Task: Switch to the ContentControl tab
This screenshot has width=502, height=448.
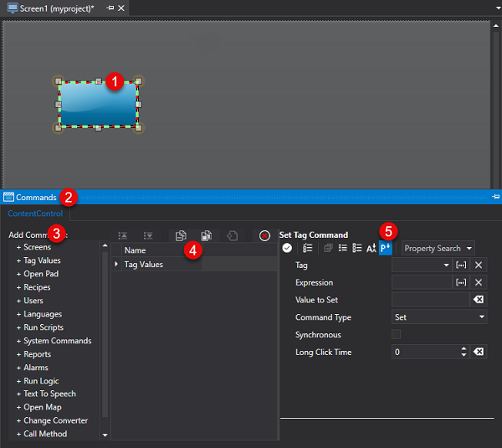Action: coord(35,214)
